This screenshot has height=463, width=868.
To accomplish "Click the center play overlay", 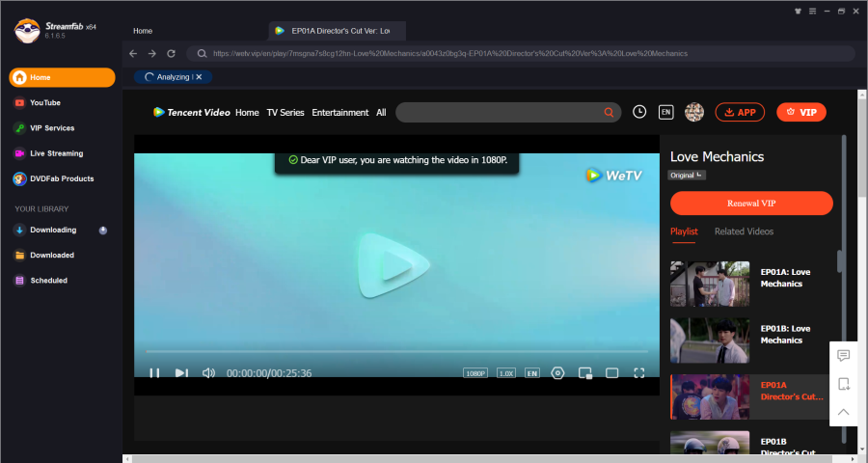I will (x=393, y=266).
